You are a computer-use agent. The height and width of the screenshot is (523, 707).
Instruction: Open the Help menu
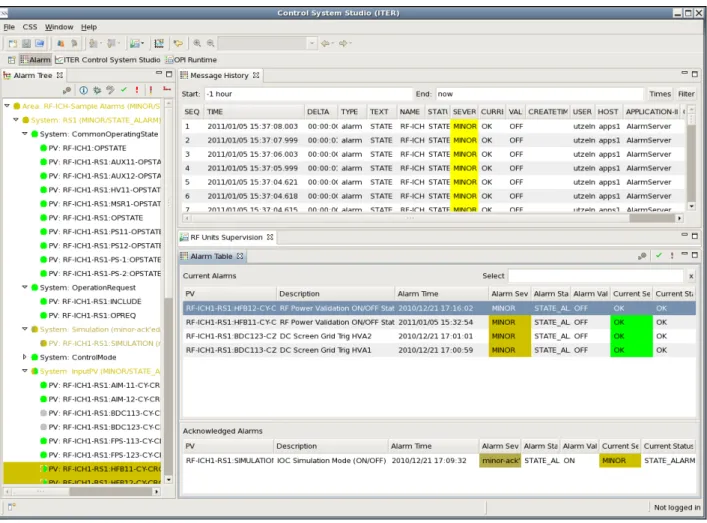point(89,27)
